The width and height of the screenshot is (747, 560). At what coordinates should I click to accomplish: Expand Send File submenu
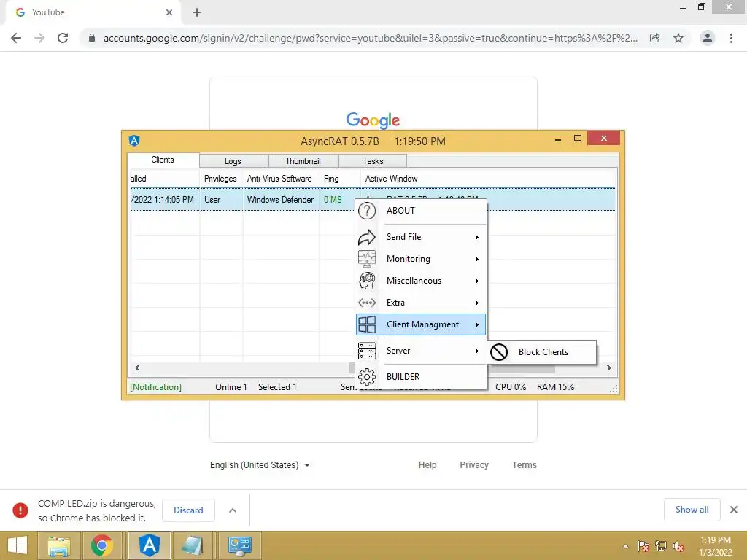421,237
